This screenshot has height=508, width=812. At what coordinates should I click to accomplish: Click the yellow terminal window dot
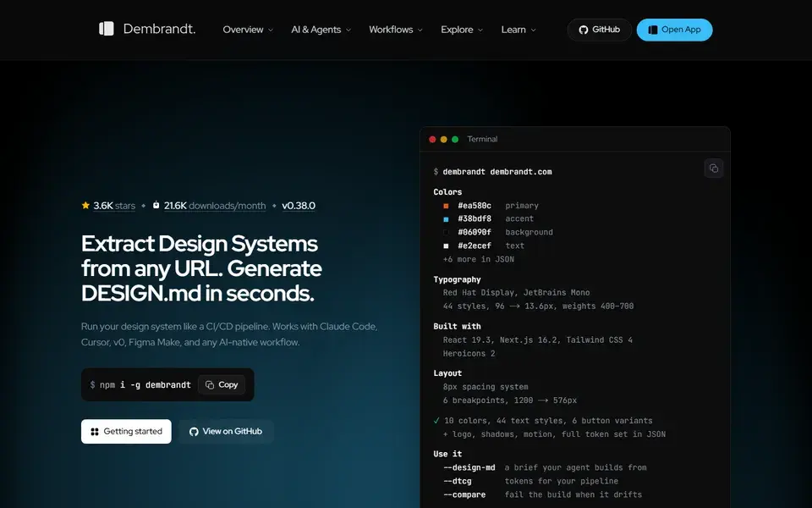[x=444, y=139]
